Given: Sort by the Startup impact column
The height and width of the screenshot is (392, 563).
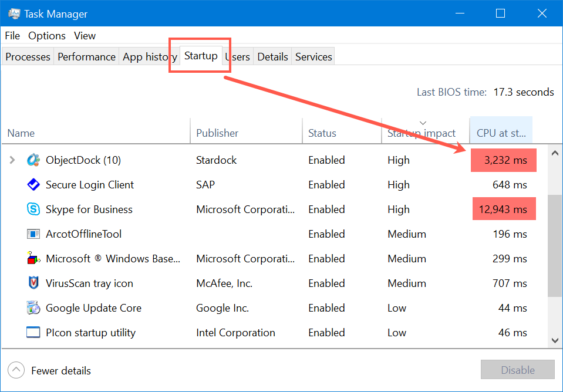Looking at the screenshot, I should [x=422, y=133].
